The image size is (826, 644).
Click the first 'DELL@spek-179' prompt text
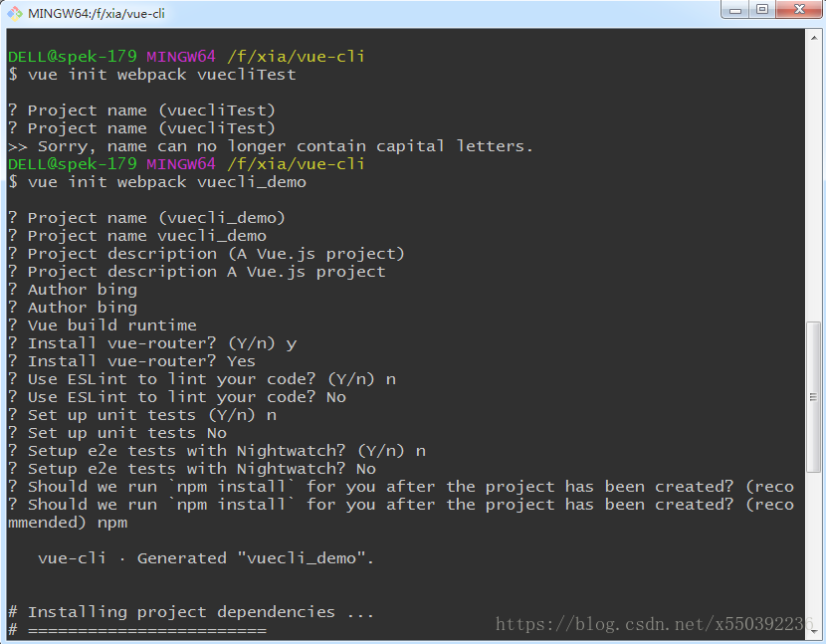coord(73,57)
